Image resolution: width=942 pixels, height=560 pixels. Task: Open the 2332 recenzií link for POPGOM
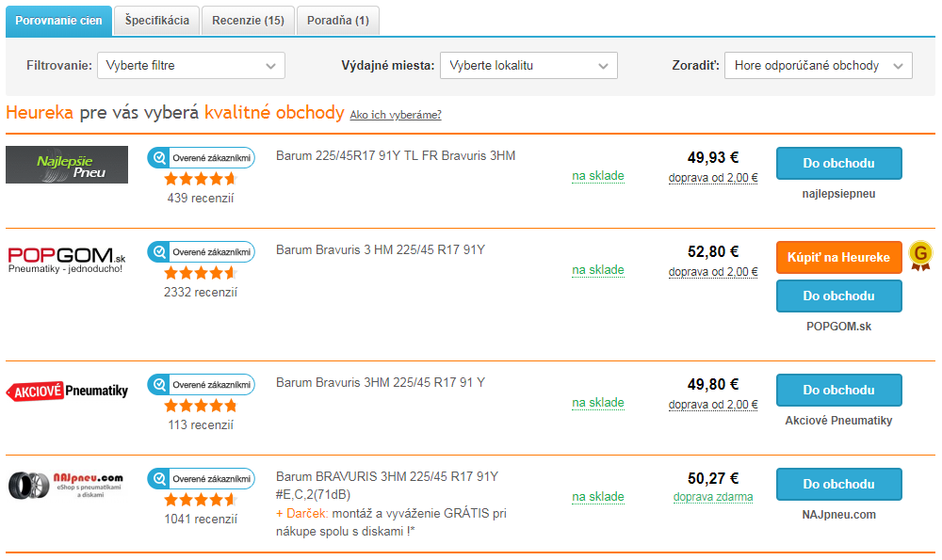[201, 292]
